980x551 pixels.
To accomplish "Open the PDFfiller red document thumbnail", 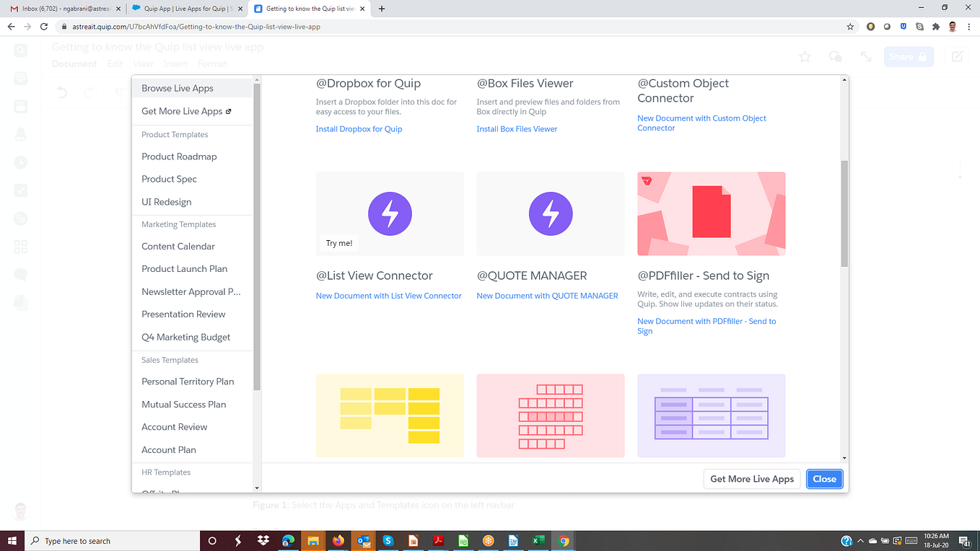I will [x=711, y=213].
